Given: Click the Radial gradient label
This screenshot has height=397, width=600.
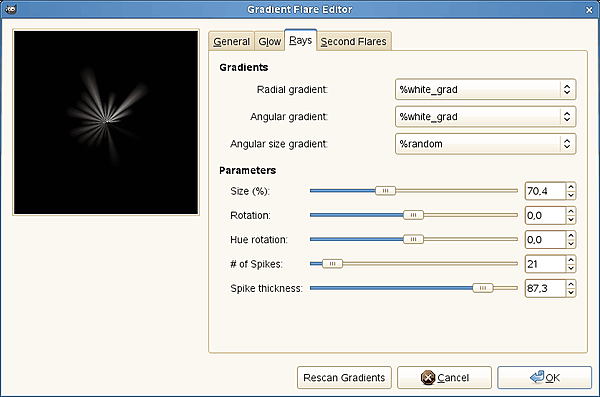Looking at the screenshot, I should tap(292, 90).
